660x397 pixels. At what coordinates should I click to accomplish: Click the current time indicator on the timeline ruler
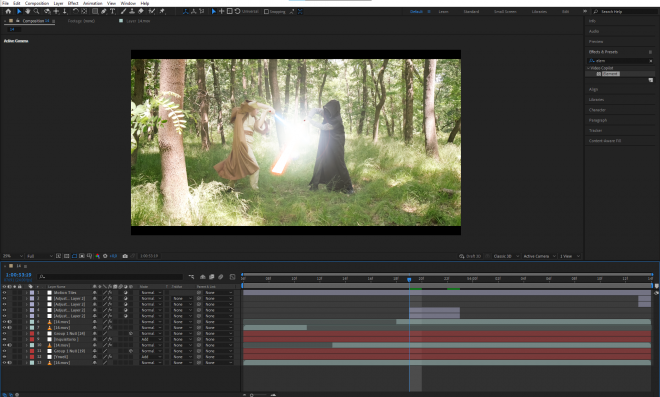pos(409,279)
